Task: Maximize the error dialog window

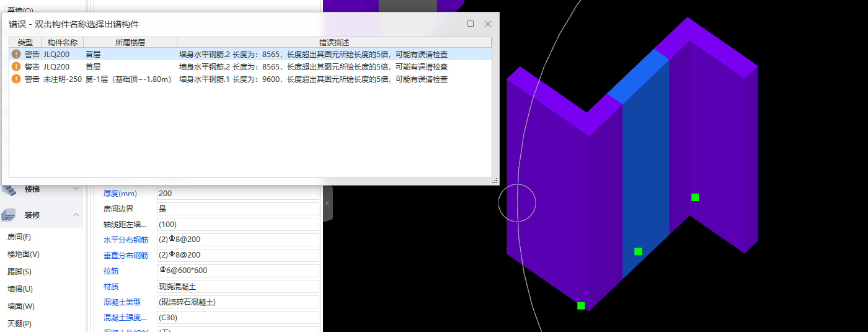Action: click(x=471, y=24)
